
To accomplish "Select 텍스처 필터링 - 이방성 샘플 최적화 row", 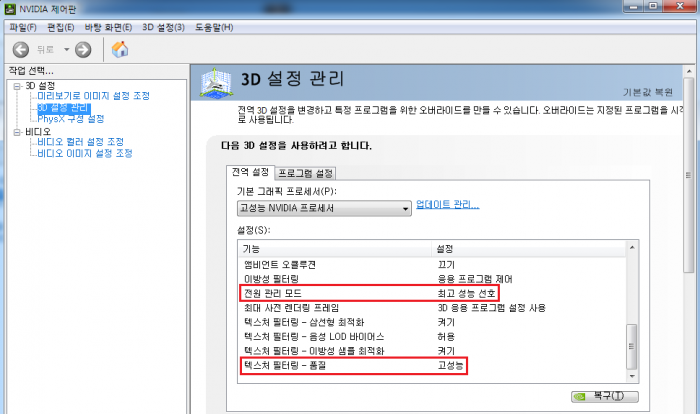I will click(432, 351).
